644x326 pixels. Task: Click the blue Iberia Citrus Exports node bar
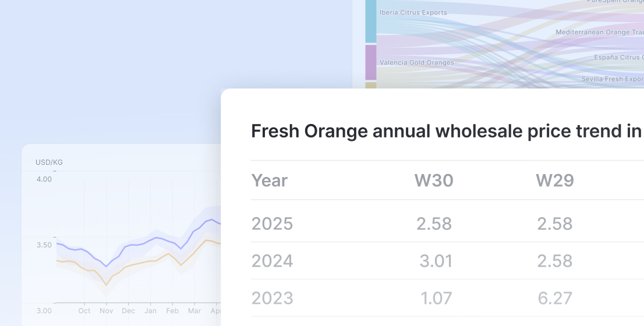click(x=370, y=21)
